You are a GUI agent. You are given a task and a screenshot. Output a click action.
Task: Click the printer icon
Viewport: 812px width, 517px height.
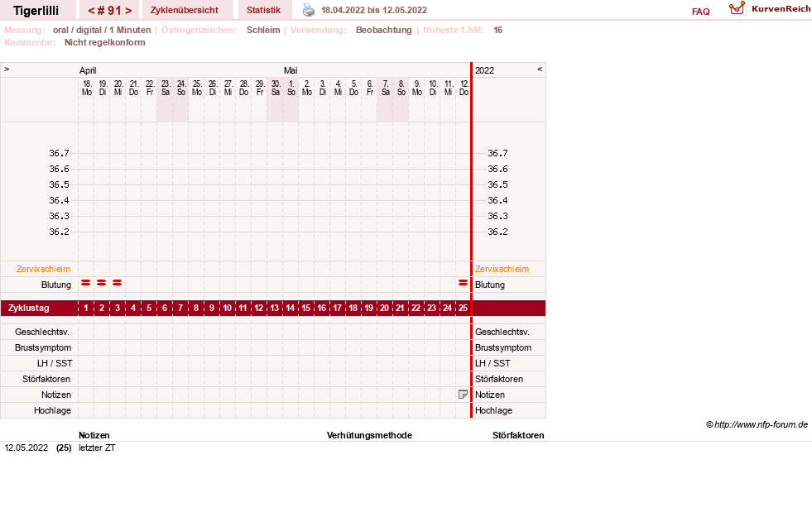(309, 10)
